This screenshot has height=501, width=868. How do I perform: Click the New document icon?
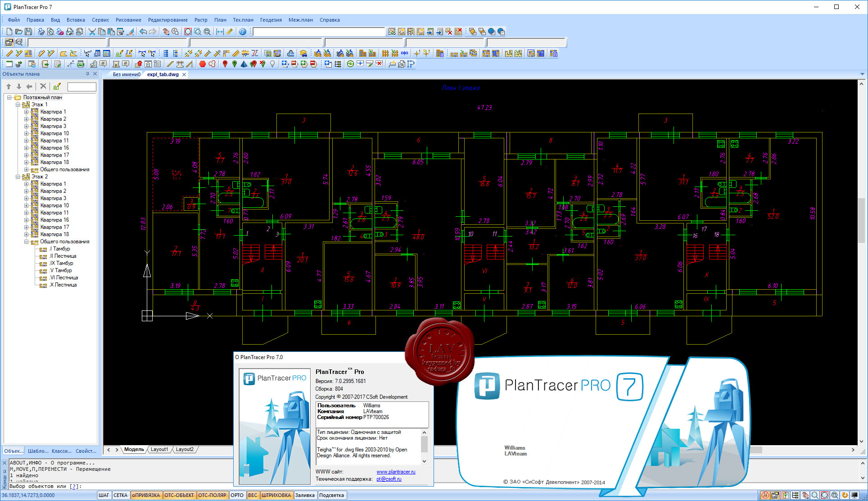pyautogui.click(x=9, y=32)
